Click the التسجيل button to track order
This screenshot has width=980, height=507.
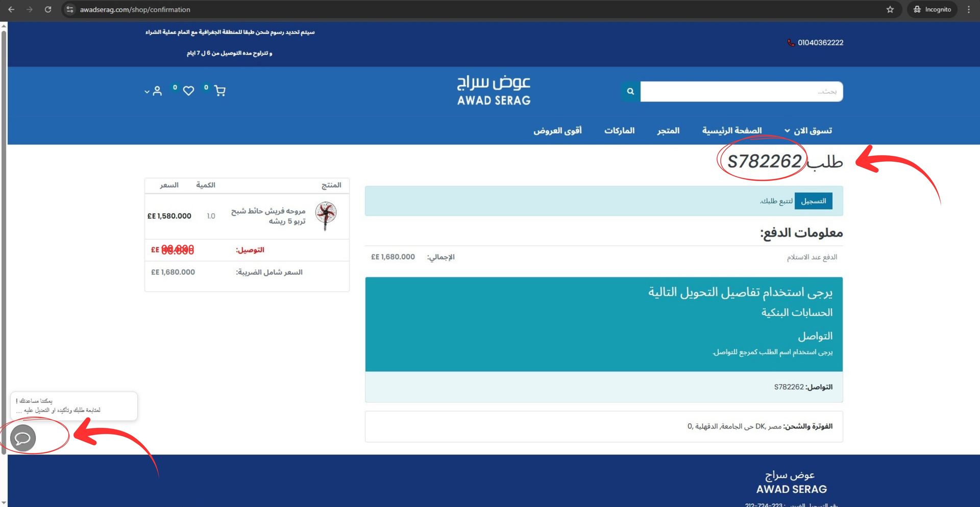tap(813, 200)
